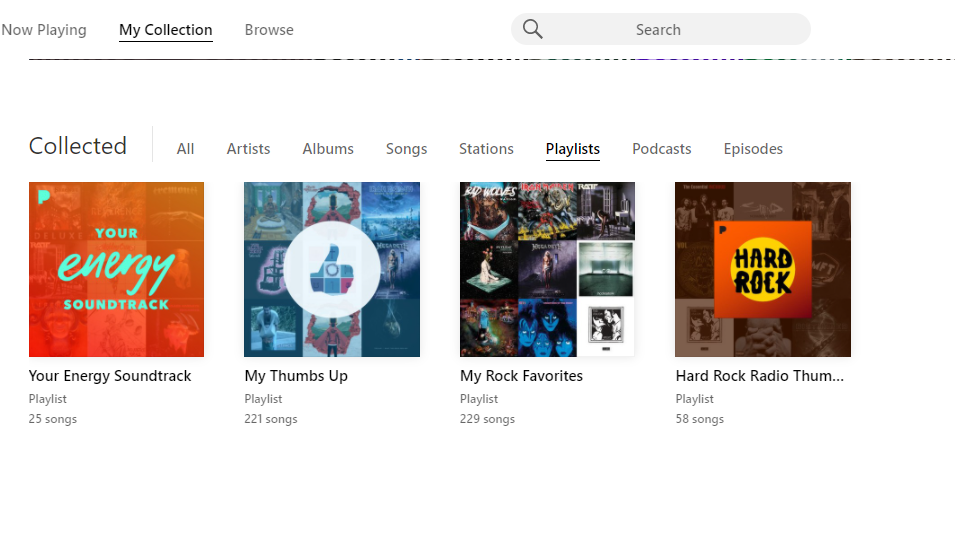This screenshot has width=955, height=534.
Task: View the Podcasts filter
Action: click(661, 149)
